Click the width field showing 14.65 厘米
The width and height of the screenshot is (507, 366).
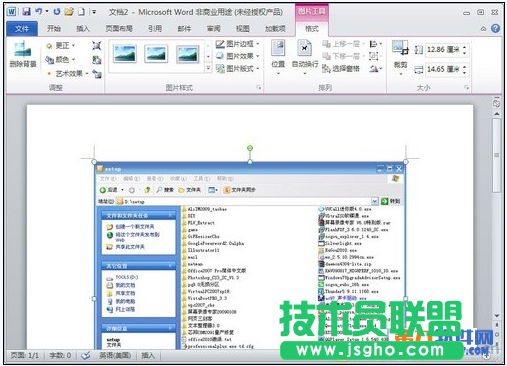(443, 69)
